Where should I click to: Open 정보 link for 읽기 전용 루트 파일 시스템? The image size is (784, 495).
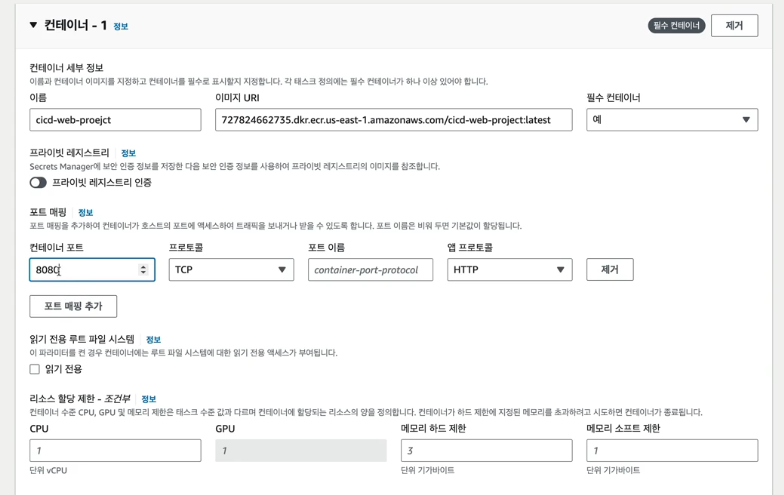[153, 340]
